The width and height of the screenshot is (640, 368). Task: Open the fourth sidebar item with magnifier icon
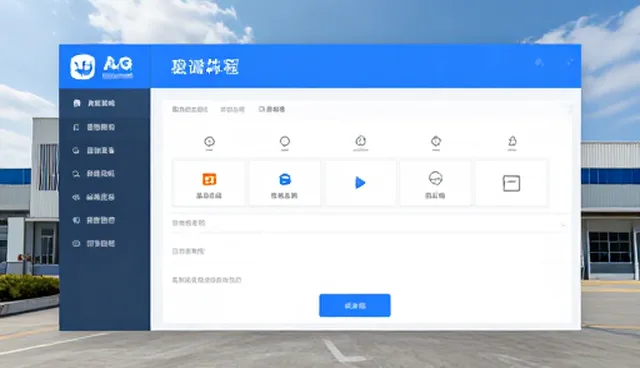(x=104, y=174)
